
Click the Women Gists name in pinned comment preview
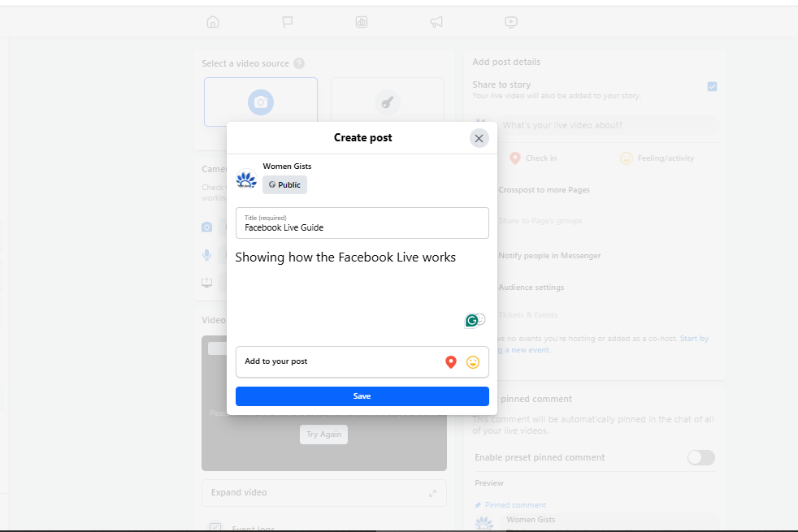point(531,519)
